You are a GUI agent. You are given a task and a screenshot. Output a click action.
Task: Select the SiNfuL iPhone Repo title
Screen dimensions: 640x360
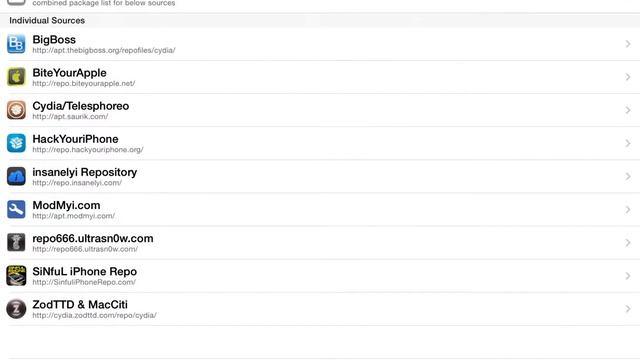click(84, 271)
